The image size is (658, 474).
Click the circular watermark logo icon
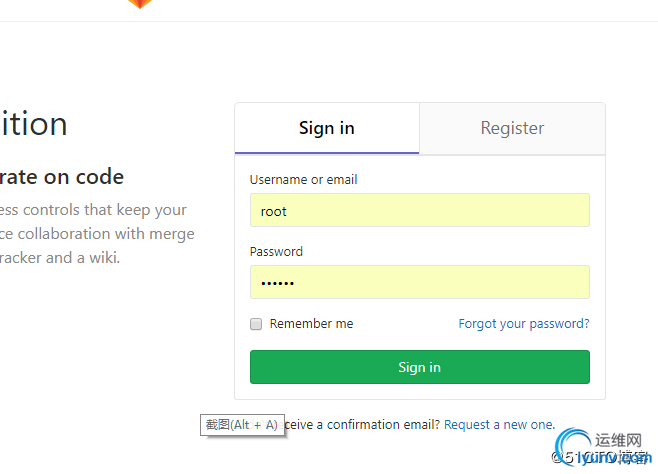[576, 448]
